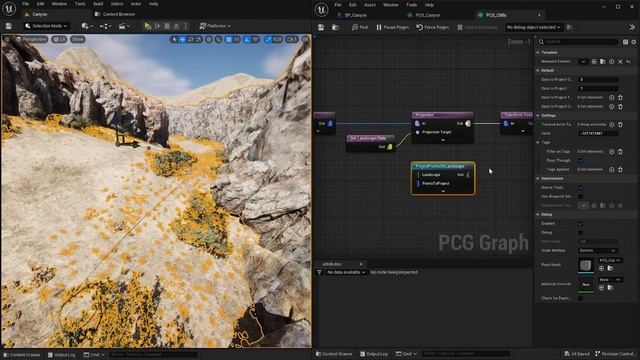640x360 pixels.
Task: Click the Cancel Execution button
Action: coord(477,27)
